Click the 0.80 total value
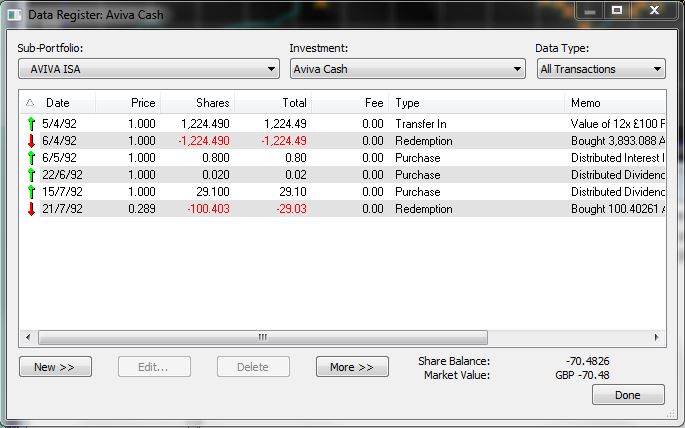 (x=296, y=158)
